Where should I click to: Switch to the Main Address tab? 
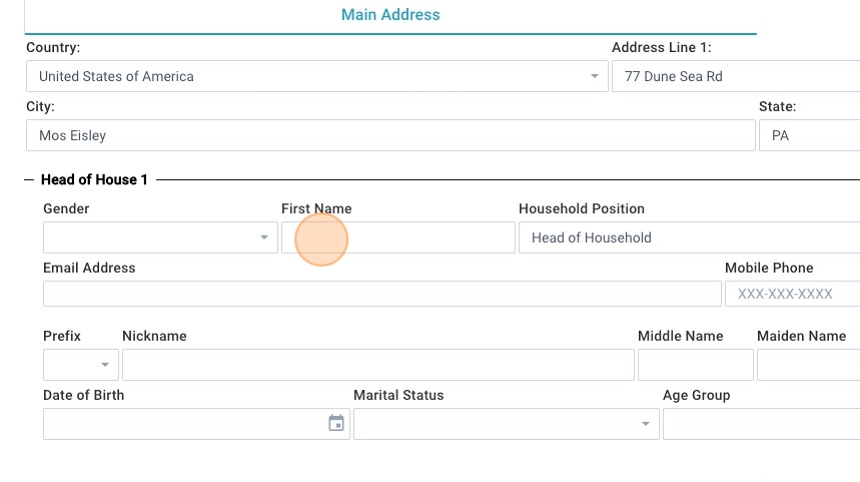(390, 15)
